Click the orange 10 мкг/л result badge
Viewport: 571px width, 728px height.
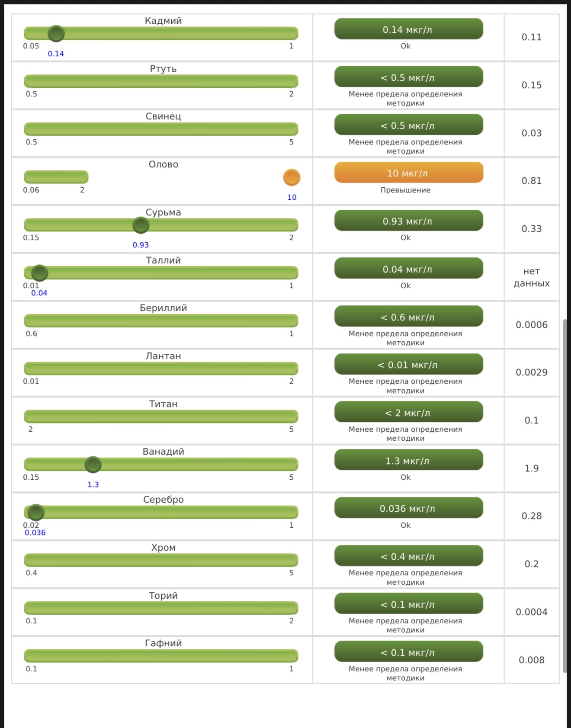408,173
